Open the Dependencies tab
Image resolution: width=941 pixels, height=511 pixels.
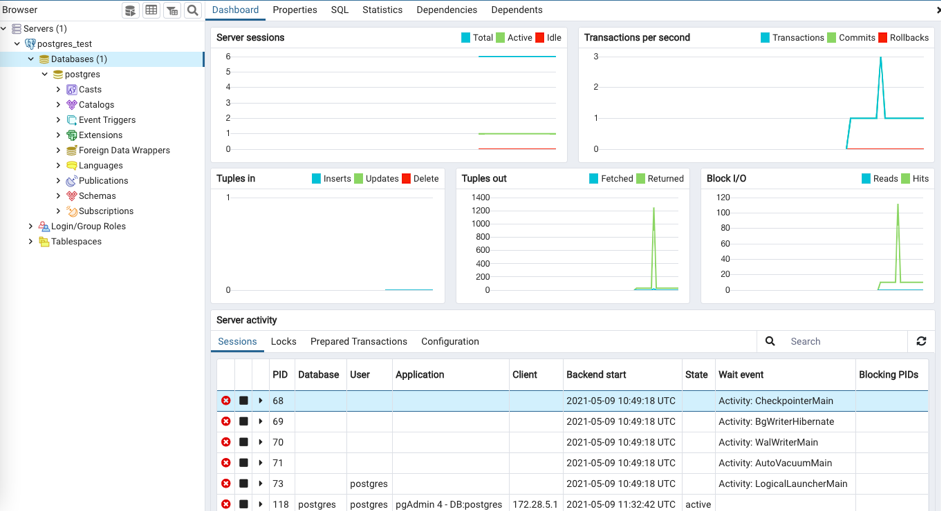446,10
